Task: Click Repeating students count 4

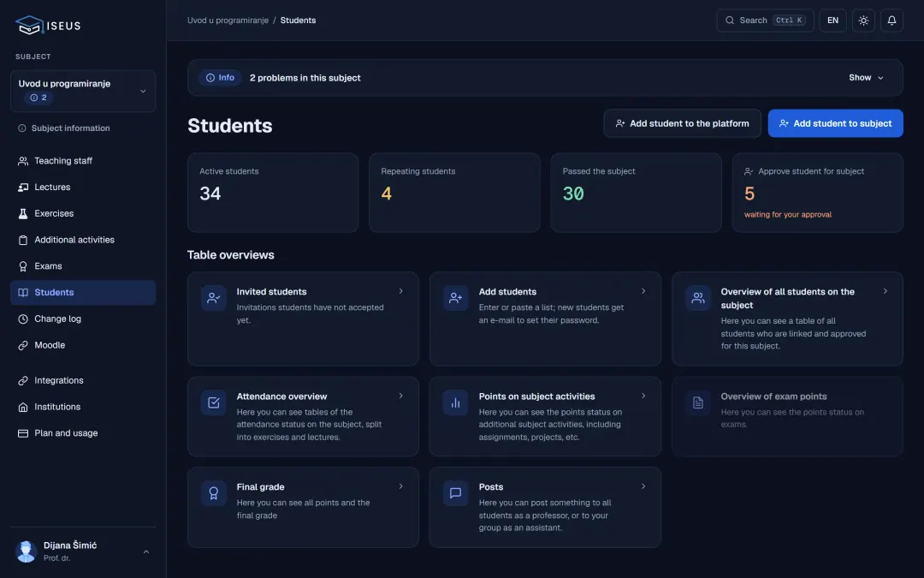Action: (x=386, y=194)
